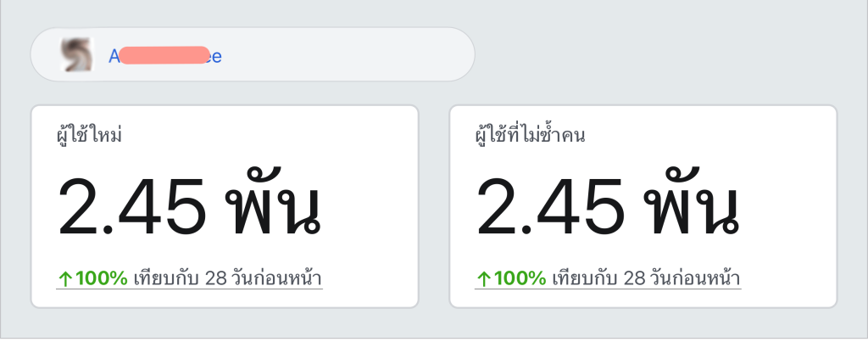Click gray background beside the account pill

(665, 54)
